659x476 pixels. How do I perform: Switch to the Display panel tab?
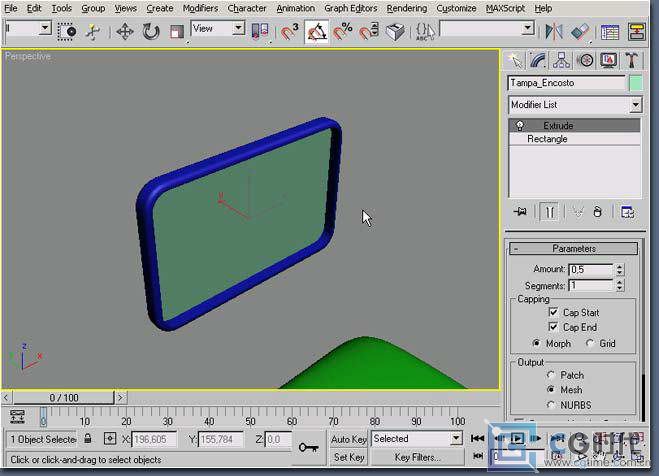coord(609,60)
